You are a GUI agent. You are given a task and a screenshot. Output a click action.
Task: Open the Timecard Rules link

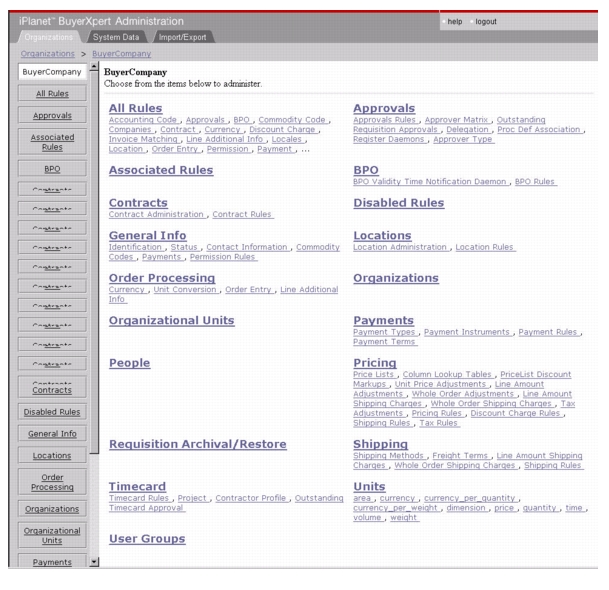[x=139, y=498]
